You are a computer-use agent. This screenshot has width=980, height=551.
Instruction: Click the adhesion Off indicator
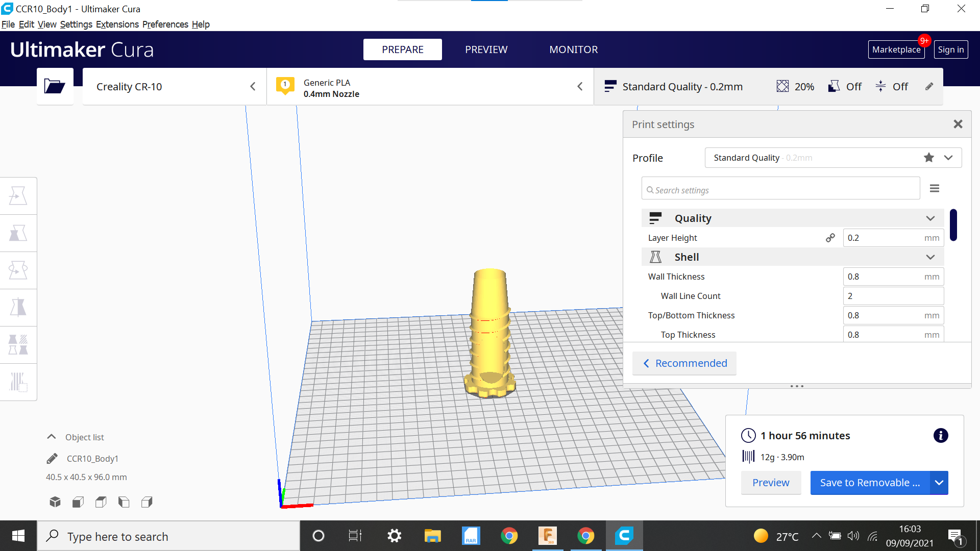click(892, 87)
